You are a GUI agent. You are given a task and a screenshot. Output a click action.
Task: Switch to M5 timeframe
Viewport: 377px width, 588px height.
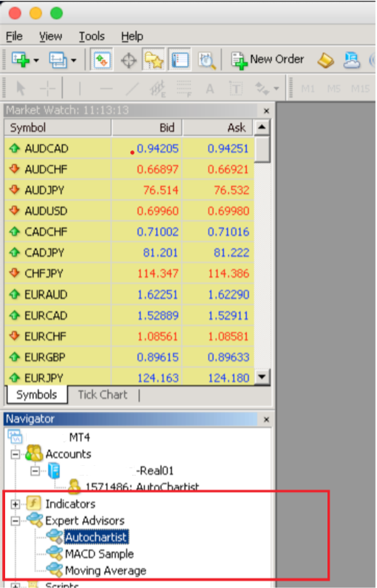click(333, 89)
